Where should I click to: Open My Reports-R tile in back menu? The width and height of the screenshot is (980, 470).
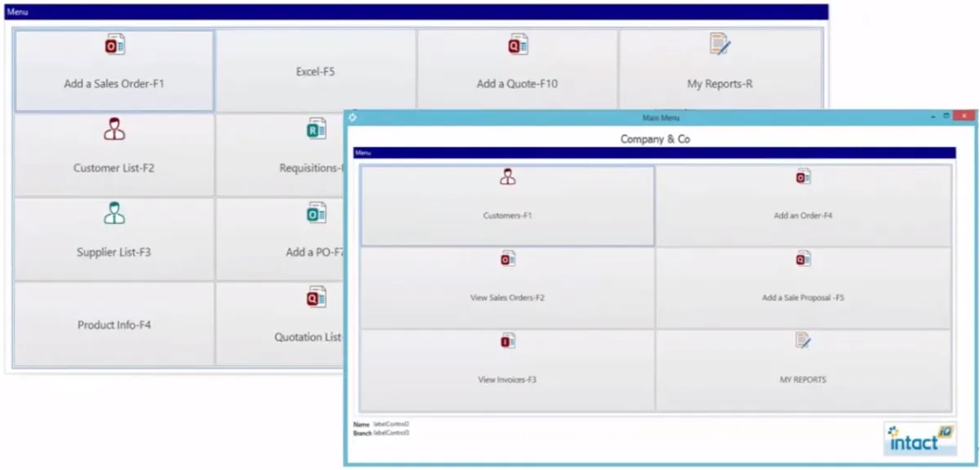719,71
